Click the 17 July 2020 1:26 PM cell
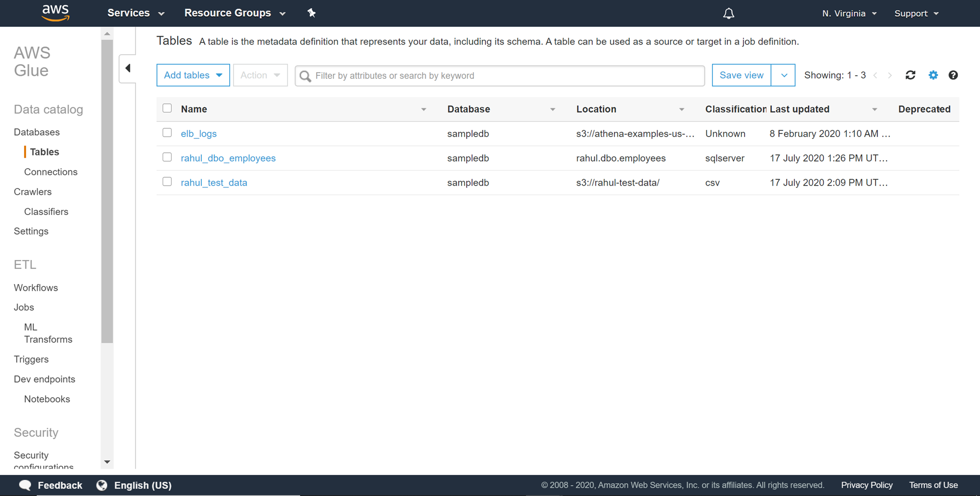980x496 pixels. pos(829,158)
